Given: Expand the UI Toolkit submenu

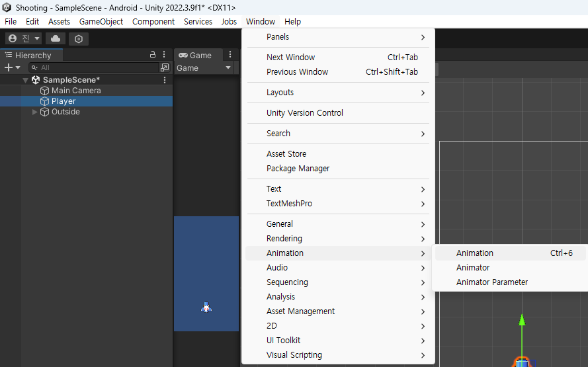Looking at the screenshot, I should pyautogui.click(x=338, y=341).
